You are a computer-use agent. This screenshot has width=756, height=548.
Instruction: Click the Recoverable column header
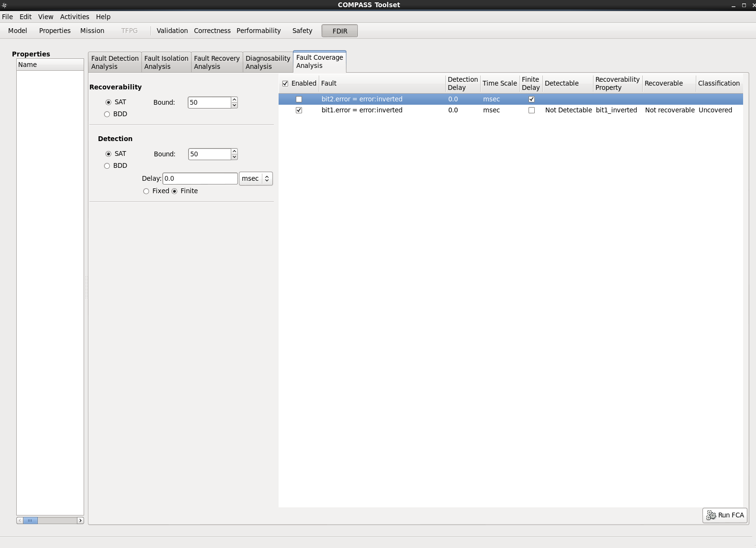(x=669, y=83)
